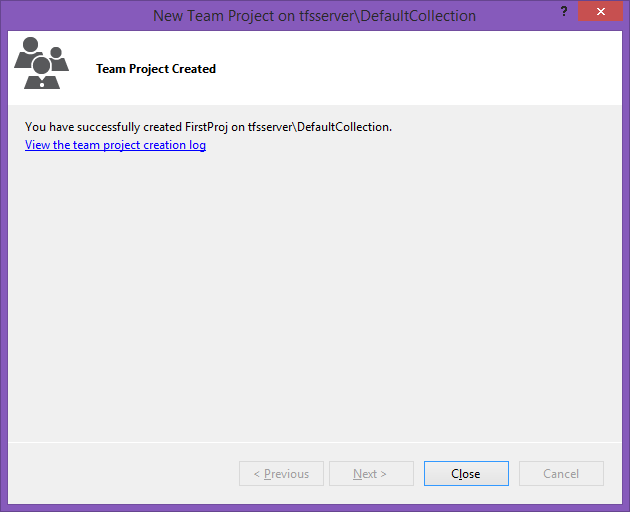630x512 pixels.
Task: Click DefaultCollection in the success message
Action: click(343, 127)
